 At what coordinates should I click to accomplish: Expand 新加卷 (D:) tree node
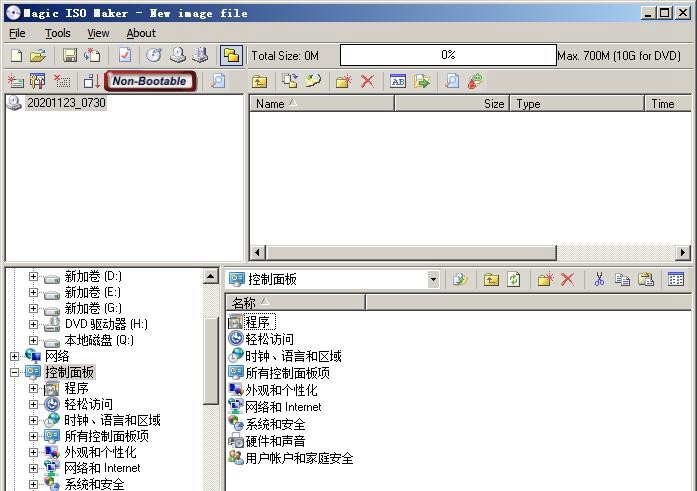33,276
